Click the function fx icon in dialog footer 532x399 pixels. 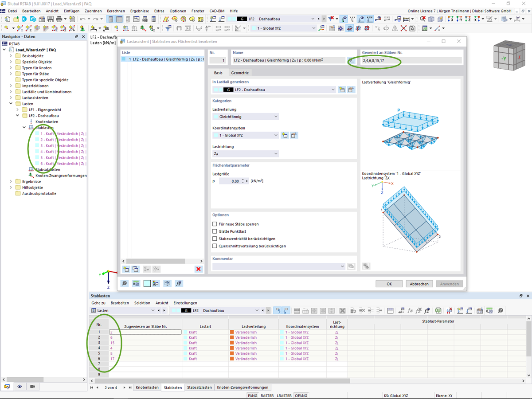point(179,284)
